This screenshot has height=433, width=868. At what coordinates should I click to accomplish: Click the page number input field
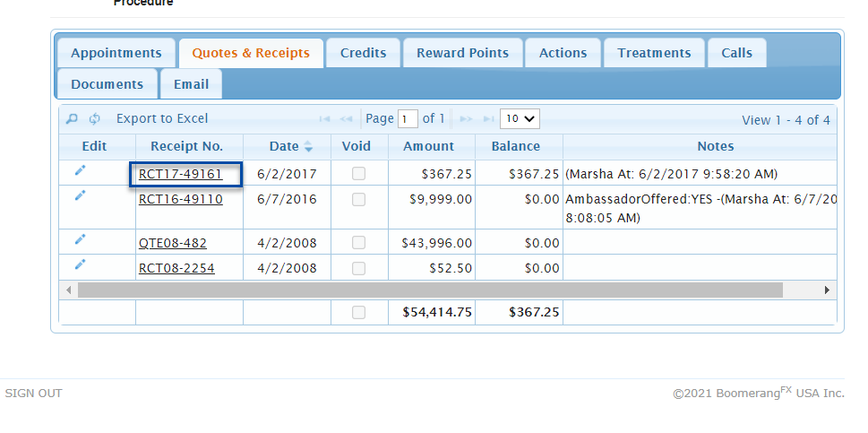[408, 119]
